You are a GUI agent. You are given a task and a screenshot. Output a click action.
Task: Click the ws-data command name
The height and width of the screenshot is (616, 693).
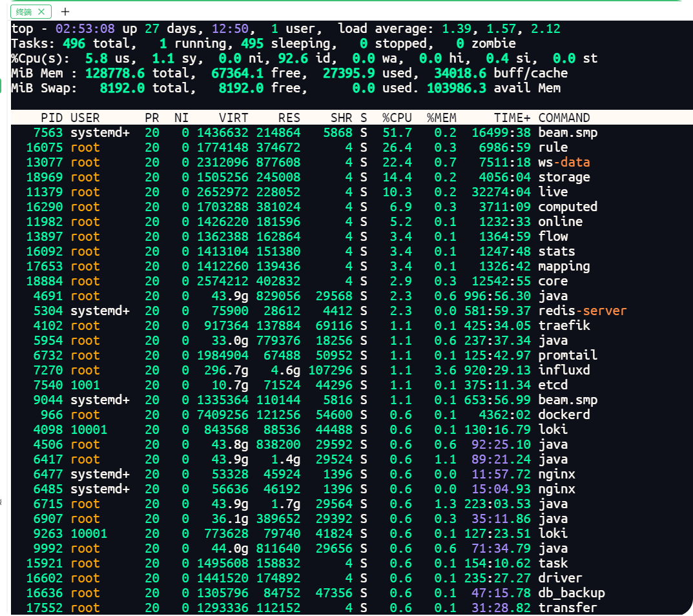564,162
